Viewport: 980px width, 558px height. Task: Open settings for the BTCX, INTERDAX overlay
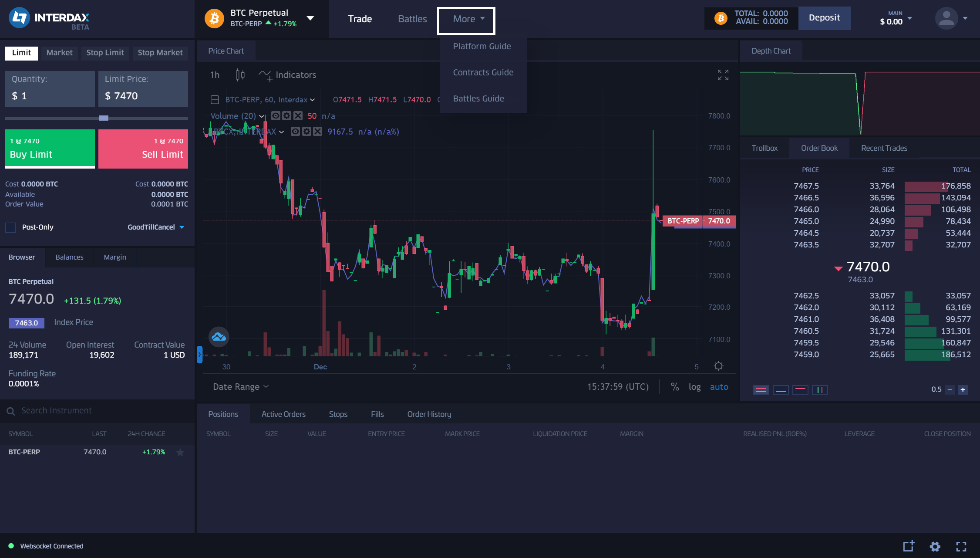[306, 132]
